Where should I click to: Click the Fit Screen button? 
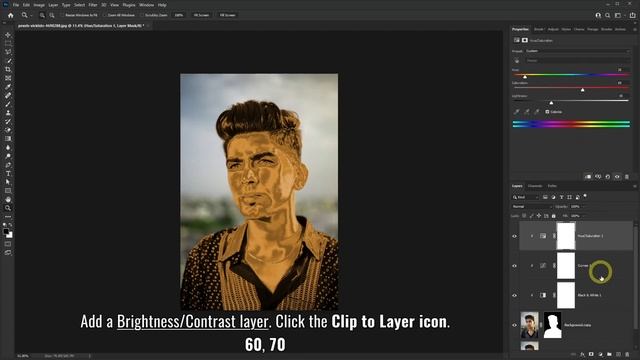pos(201,15)
